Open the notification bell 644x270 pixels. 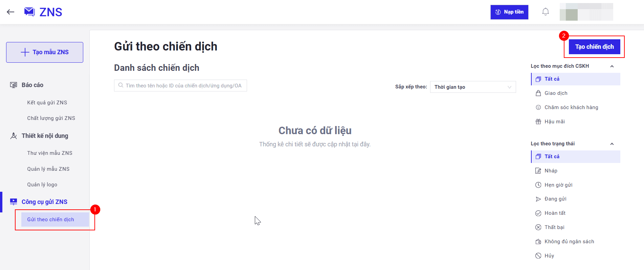545,12
